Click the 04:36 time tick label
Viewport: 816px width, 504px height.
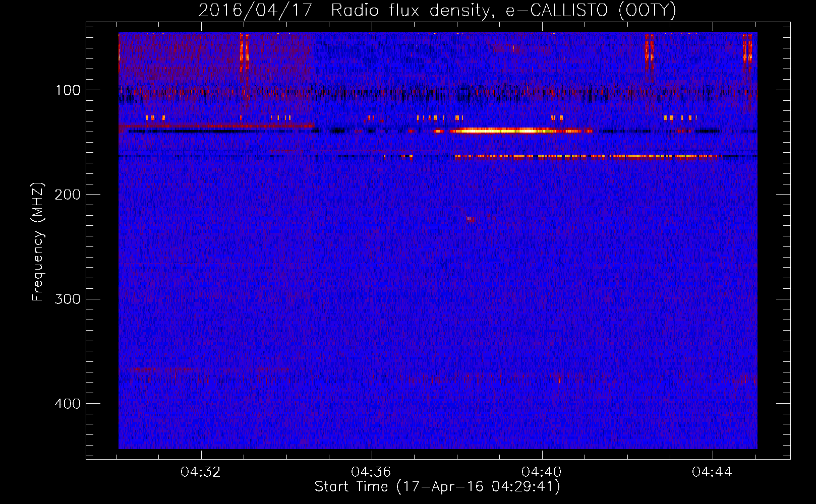coord(371,472)
